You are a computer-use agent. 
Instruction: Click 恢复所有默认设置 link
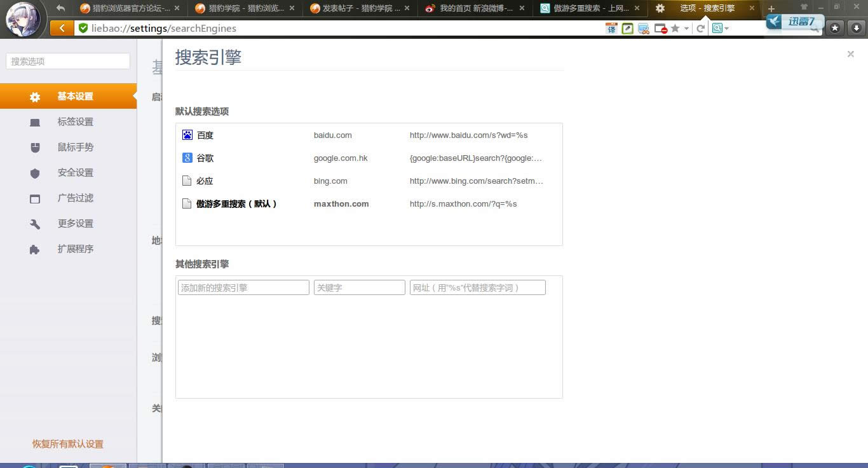(x=68, y=444)
